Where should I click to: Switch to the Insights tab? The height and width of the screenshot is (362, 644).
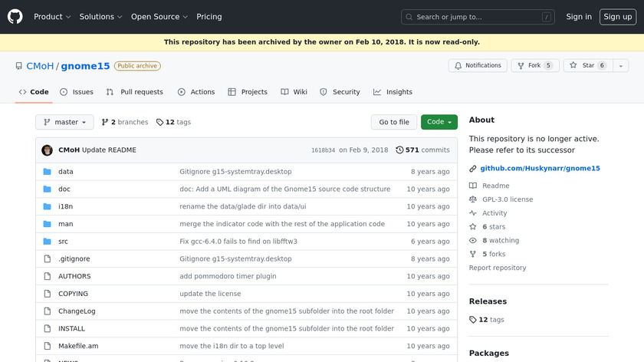point(393,92)
